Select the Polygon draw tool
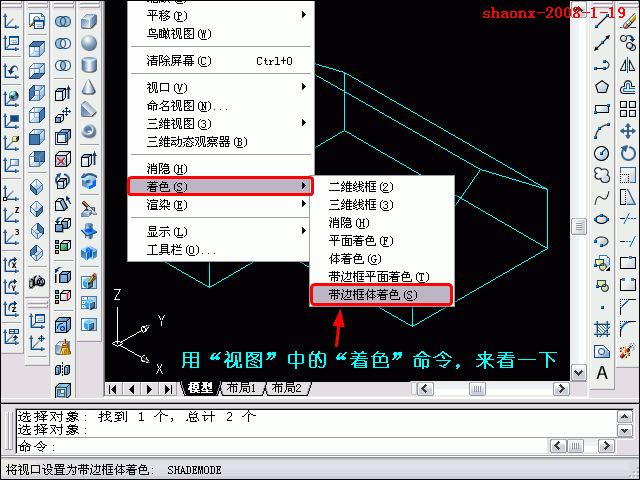 point(602,87)
